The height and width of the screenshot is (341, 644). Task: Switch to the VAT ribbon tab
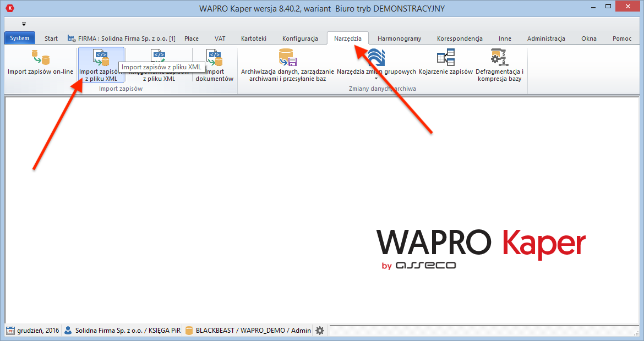pos(220,38)
